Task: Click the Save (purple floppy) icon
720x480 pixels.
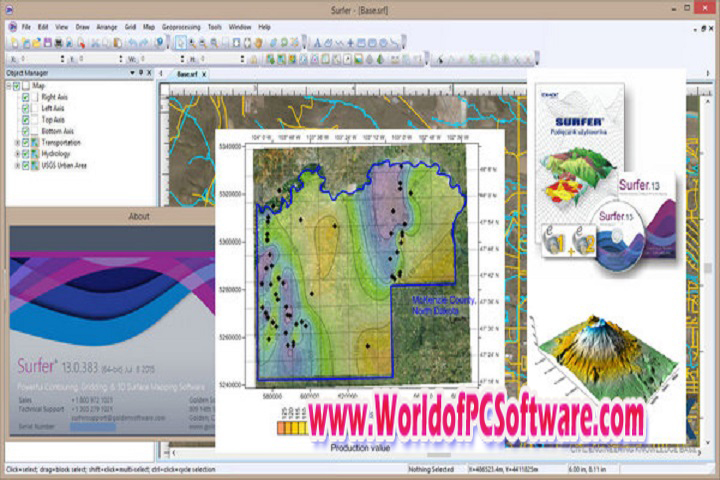Action: 47,43
